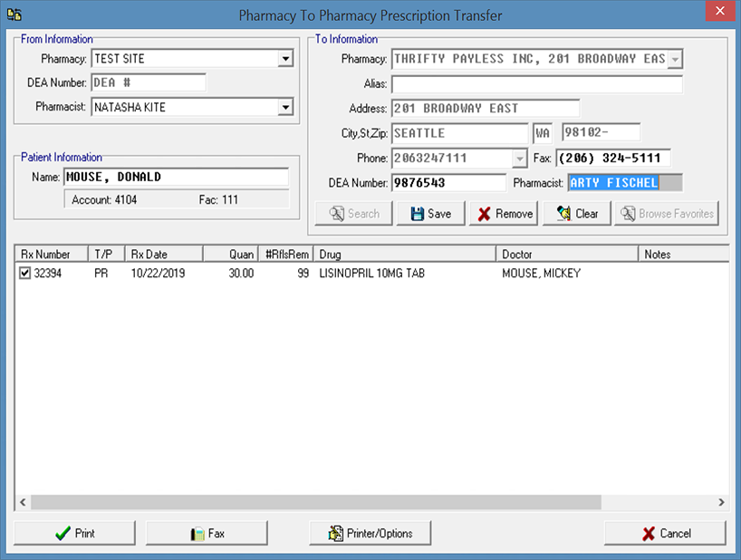Select the To DEA Number field
Viewport: 741px width, 560px height.
(x=448, y=183)
